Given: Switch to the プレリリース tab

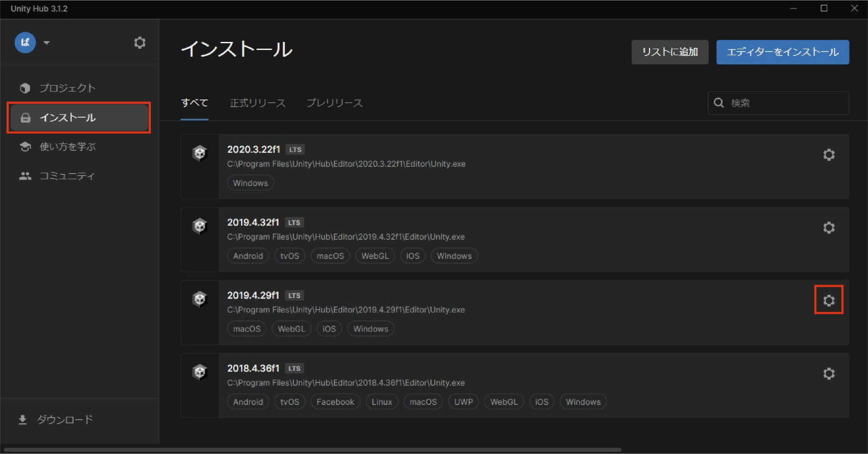Looking at the screenshot, I should coord(334,103).
